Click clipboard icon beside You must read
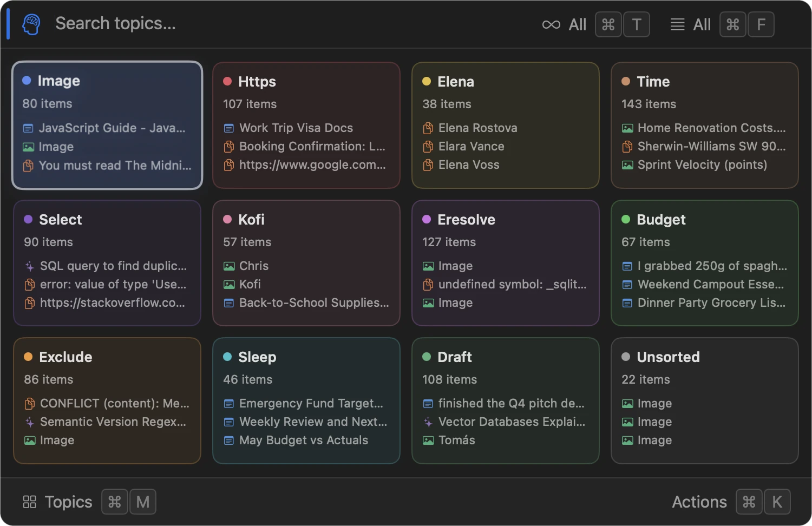The width and height of the screenshot is (812, 526). click(28, 166)
